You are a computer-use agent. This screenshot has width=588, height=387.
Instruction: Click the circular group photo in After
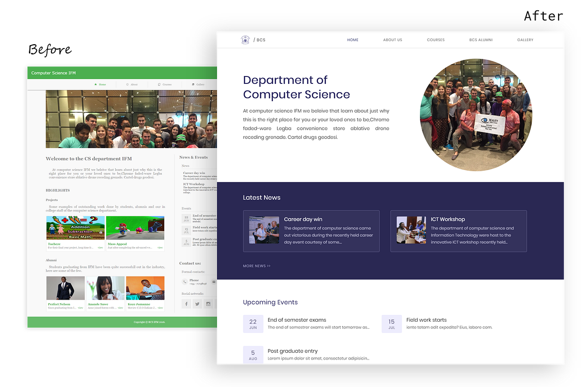(476, 115)
